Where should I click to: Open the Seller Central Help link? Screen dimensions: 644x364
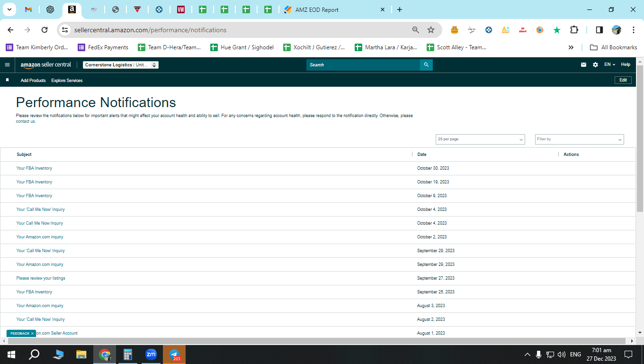[x=626, y=65]
